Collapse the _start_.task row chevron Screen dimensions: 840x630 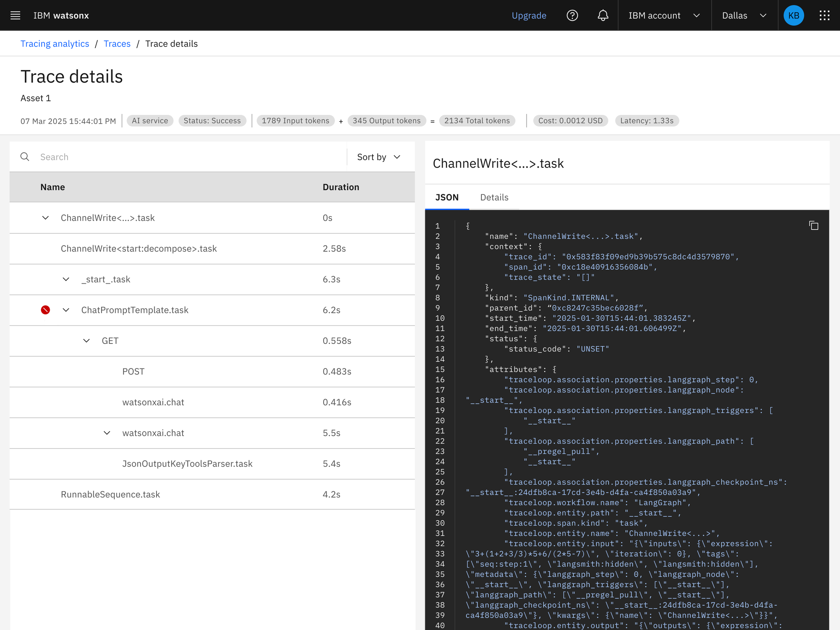66,279
